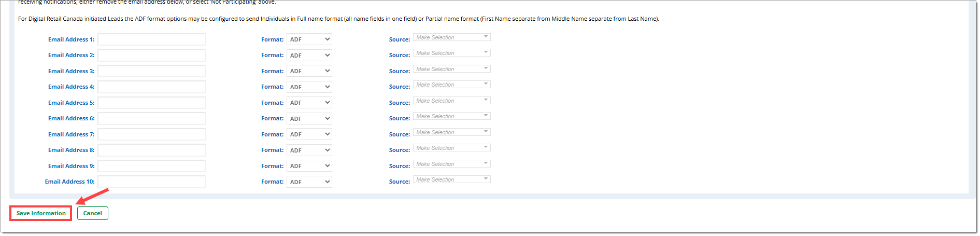
Task: Expand Format dropdown for Email Address 6
Action: 309,119
